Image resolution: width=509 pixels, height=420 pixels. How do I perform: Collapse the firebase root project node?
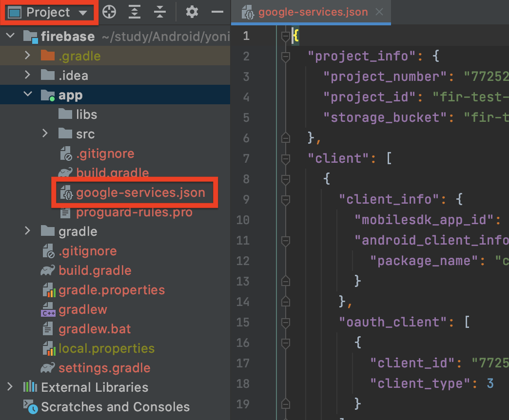pyautogui.click(x=10, y=36)
